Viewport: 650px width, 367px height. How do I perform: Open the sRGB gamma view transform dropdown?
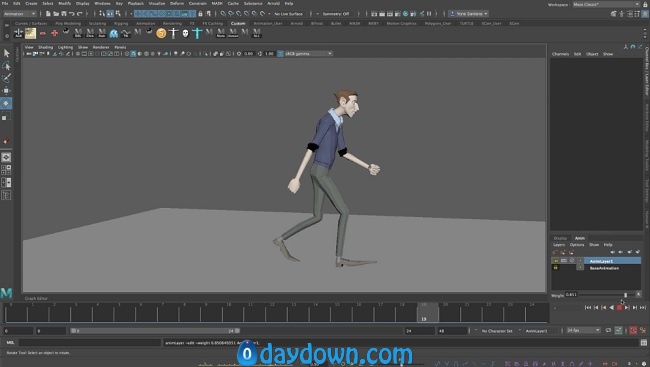308,53
